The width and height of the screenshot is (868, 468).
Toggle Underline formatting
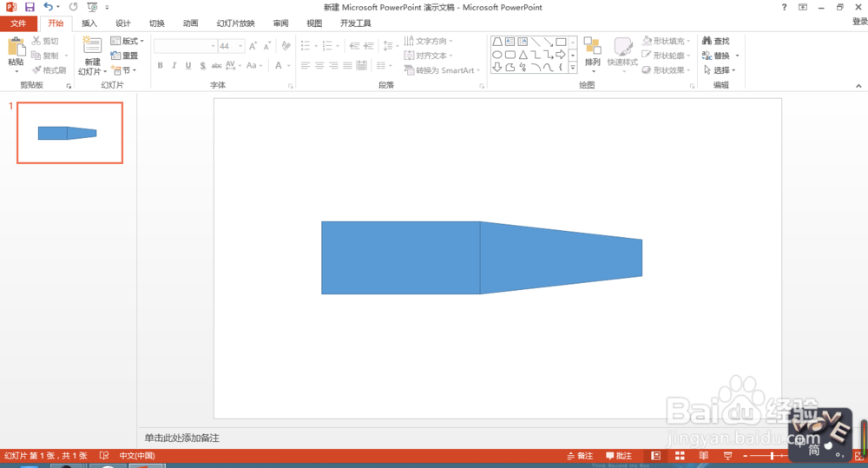coord(188,65)
